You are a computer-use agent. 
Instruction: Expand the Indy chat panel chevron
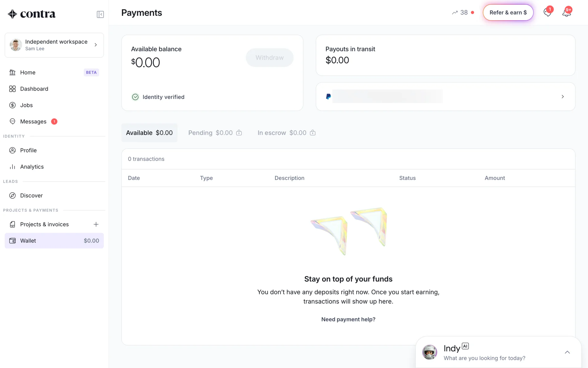click(567, 352)
